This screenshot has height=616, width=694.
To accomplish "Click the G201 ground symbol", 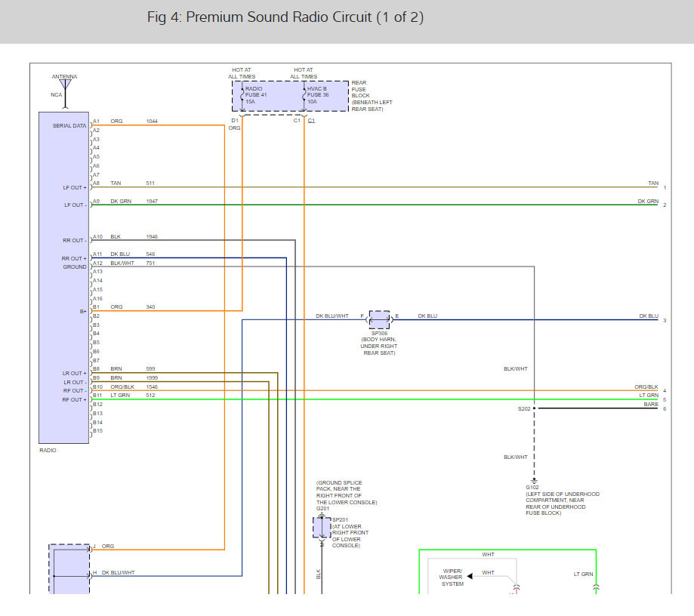I will (x=321, y=514).
